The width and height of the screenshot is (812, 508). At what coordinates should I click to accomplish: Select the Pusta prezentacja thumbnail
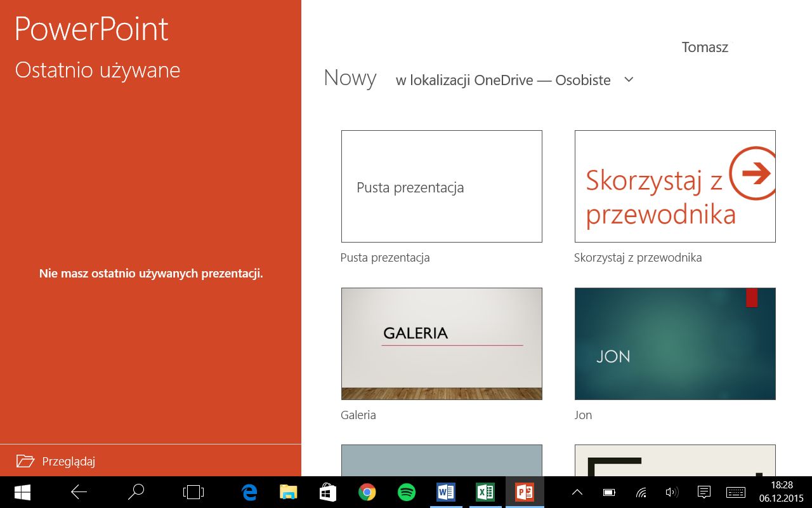[442, 186]
